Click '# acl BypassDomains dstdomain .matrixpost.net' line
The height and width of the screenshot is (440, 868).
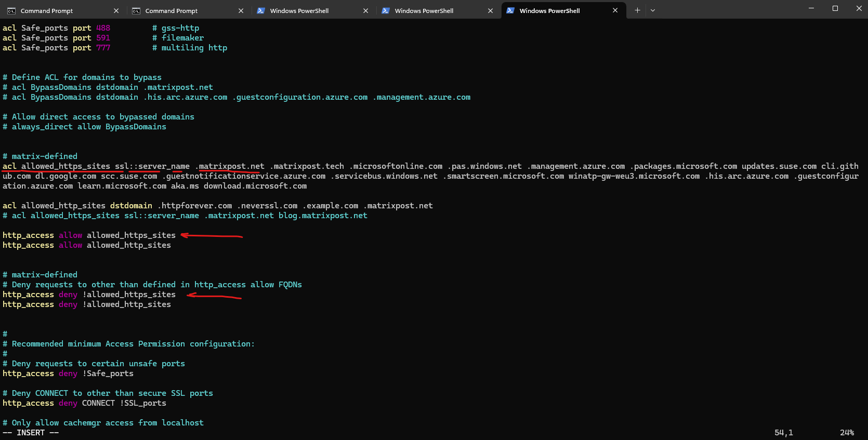pyautogui.click(x=108, y=87)
